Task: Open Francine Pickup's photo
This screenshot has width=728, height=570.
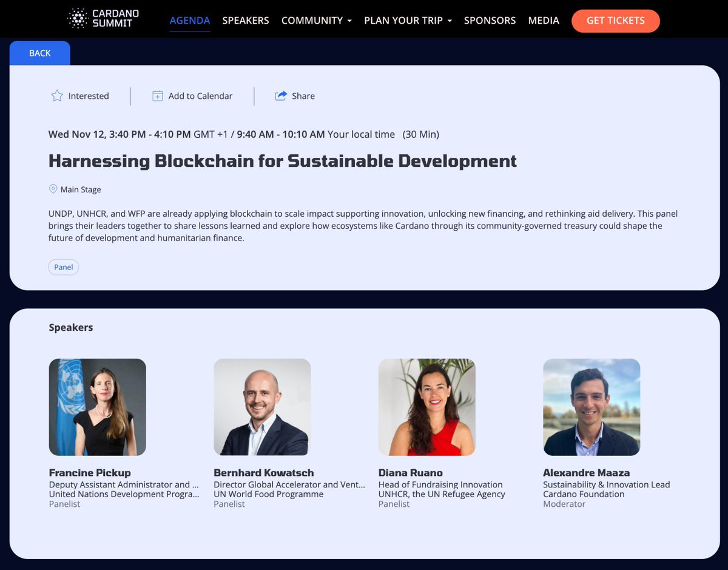Action: click(x=98, y=407)
